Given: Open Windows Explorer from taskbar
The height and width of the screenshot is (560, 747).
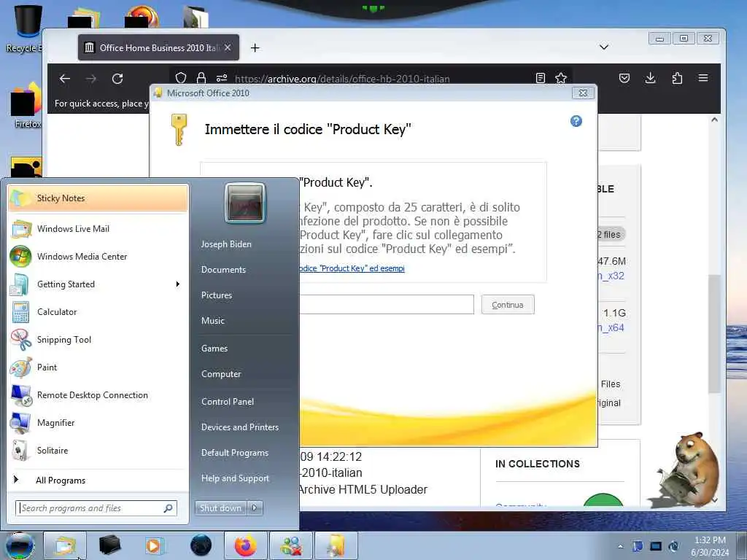Looking at the screenshot, I should (x=65, y=545).
